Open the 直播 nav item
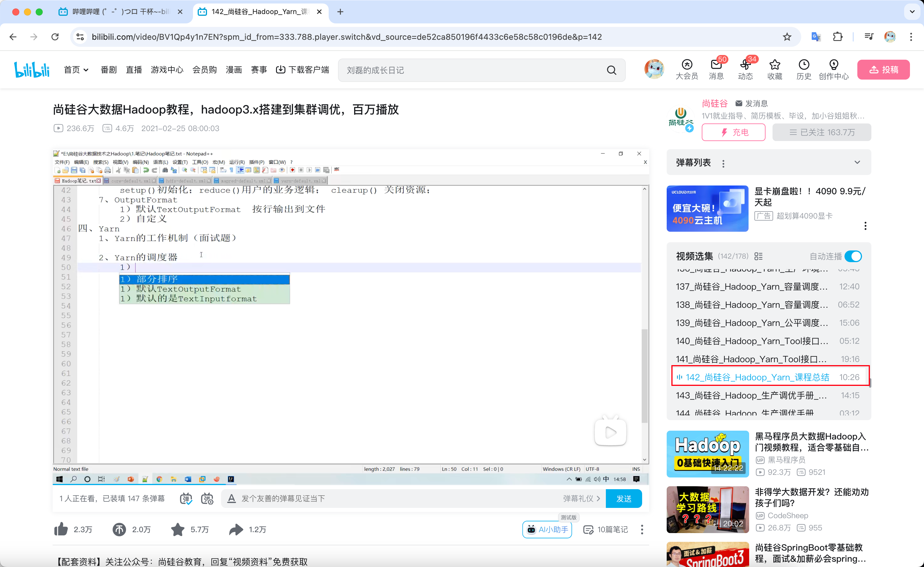 [134, 70]
